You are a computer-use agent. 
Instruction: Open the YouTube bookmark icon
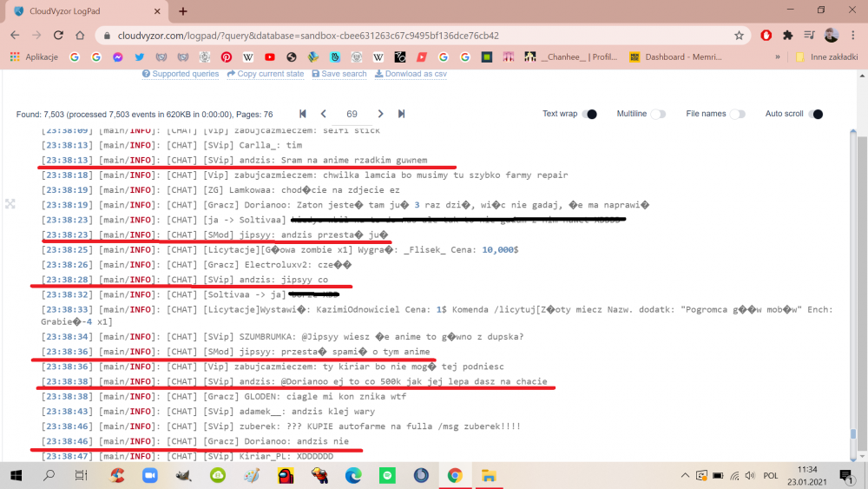(270, 57)
